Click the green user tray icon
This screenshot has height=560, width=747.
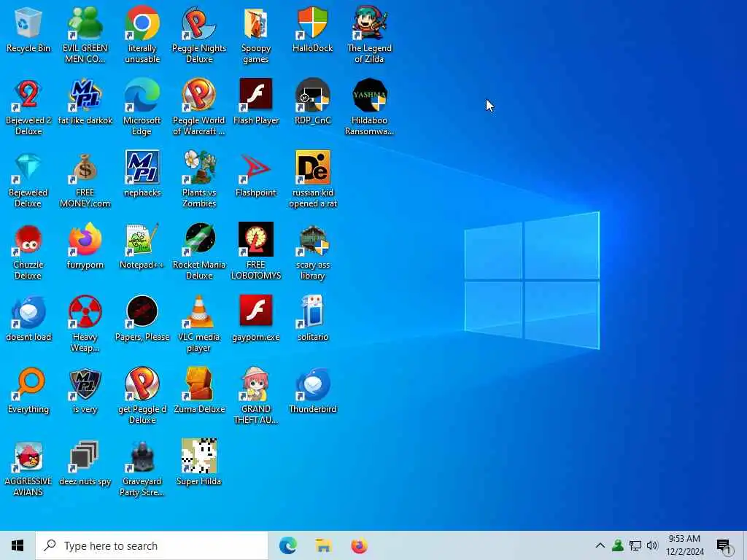click(x=618, y=545)
